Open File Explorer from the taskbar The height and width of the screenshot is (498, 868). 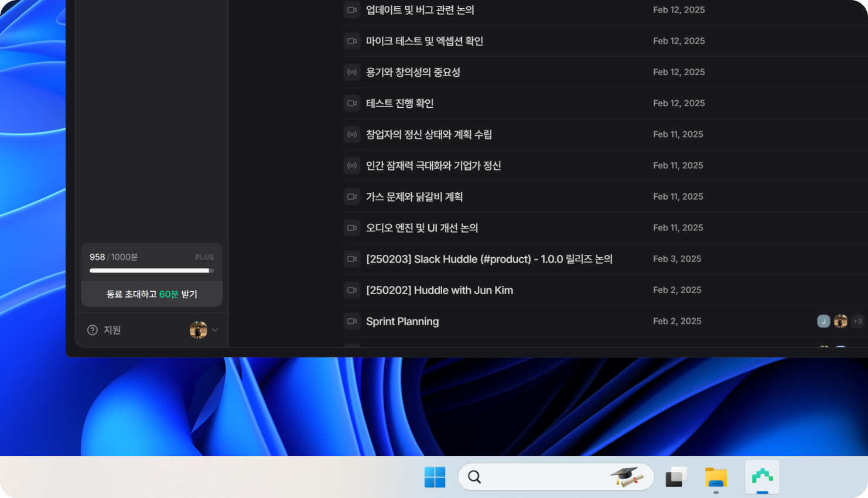[716, 477]
